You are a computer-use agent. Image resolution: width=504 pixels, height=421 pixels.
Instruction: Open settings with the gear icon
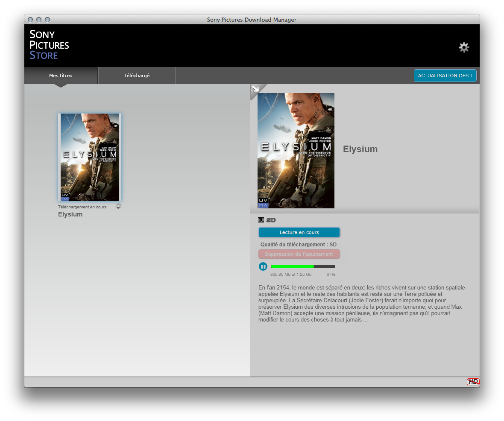[464, 47]
